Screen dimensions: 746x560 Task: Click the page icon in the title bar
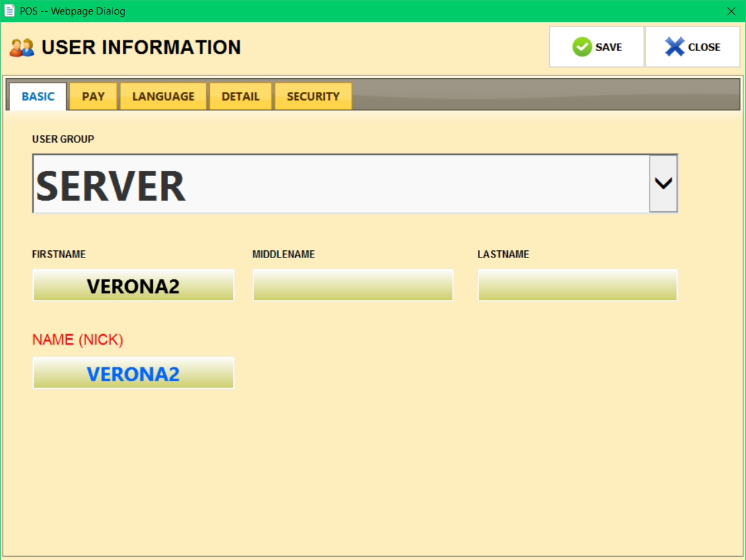pyautogui.click(x=10, y=11)
